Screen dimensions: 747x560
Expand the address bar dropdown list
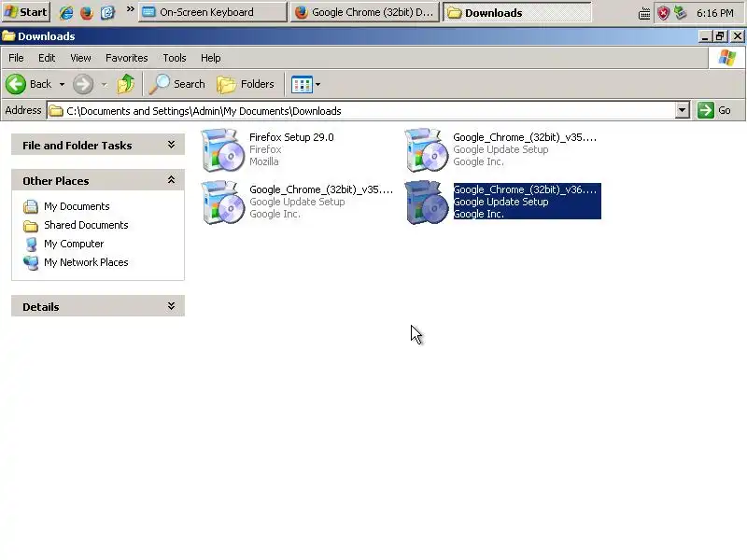click(x=683, y=110)
